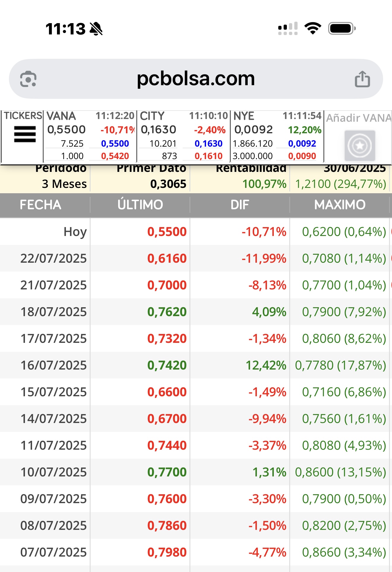
Task: Sort by the FECHA column header
Action: (40, 205)
